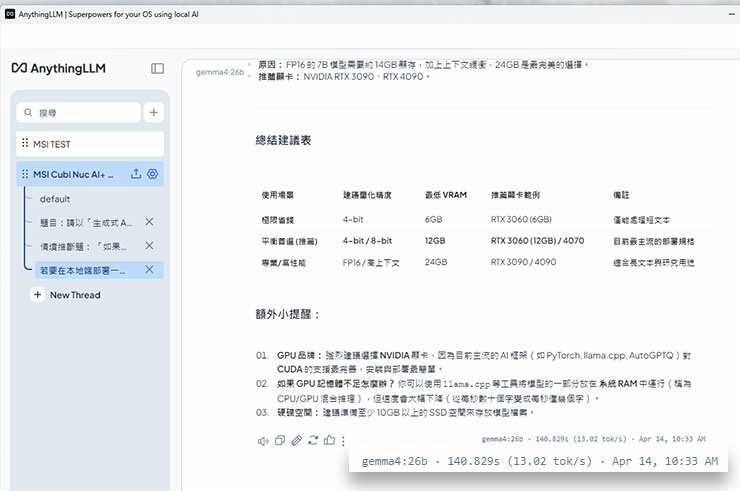Regenerate the response
The height and width of the screenshot is (491, 740).
pyautogui.click(x=313, y=440)
